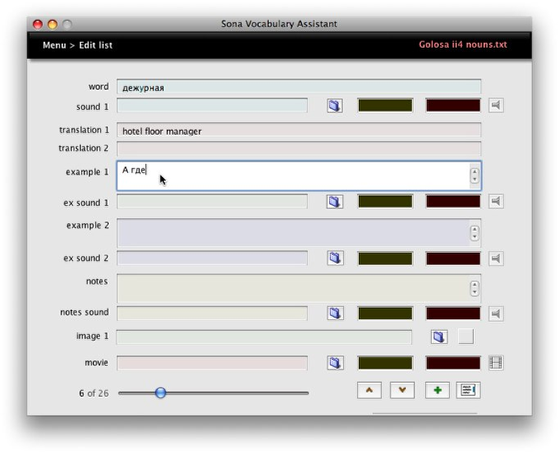Go to previous entry up arrow

click(x=369, y=390)
